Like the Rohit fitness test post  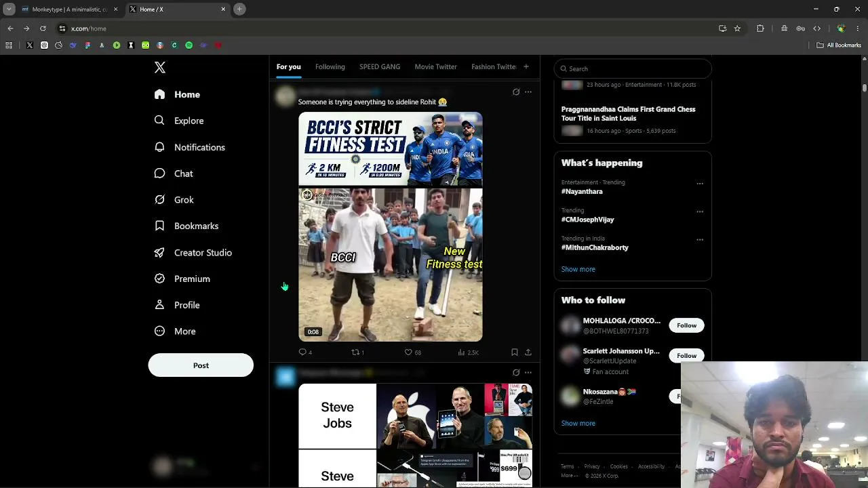point(412,352)
